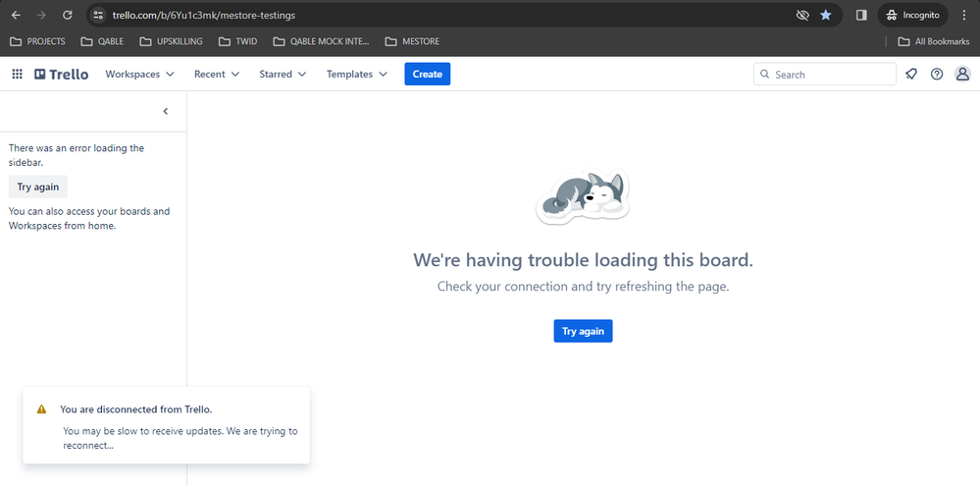This screenshot has height=486, width=980.
Task: Open the account avatar icon
Action: pos(962,74)
